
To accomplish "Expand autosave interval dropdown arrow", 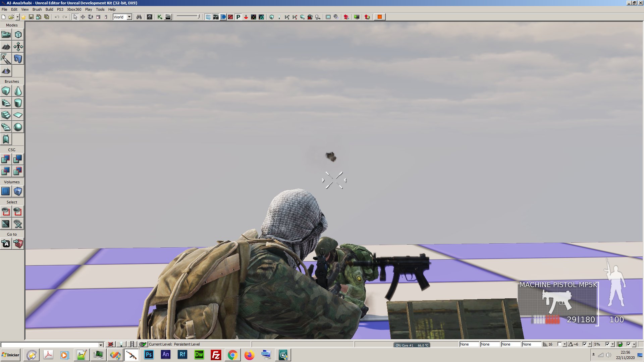I will point(634,344).
